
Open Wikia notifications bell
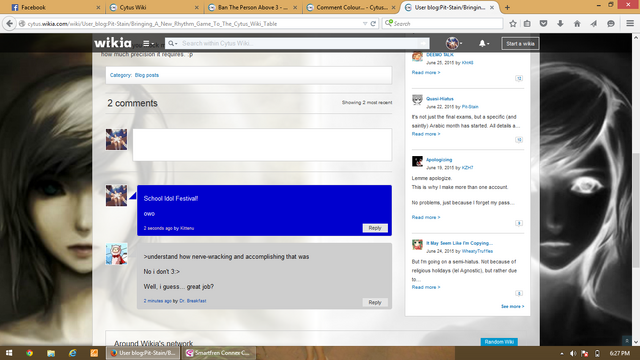(x=483, y=43)
